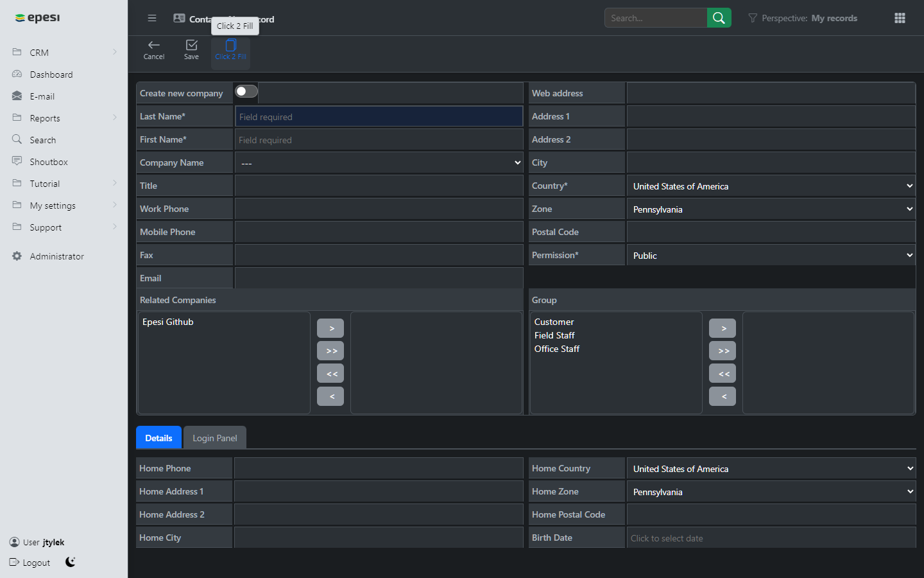Click the Save checkmark icon

click(x=191, y=45)
